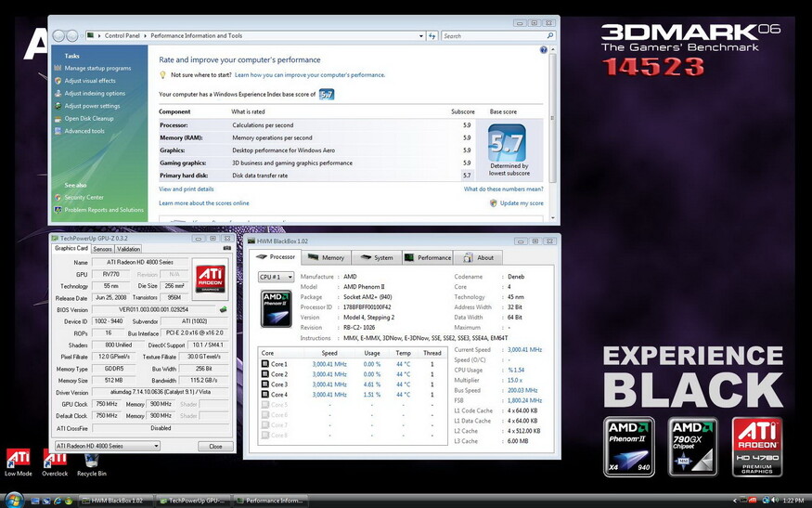Open Learn how you can improve performance link
This screenshot has width=812, height=508.
tap(310, 75)
